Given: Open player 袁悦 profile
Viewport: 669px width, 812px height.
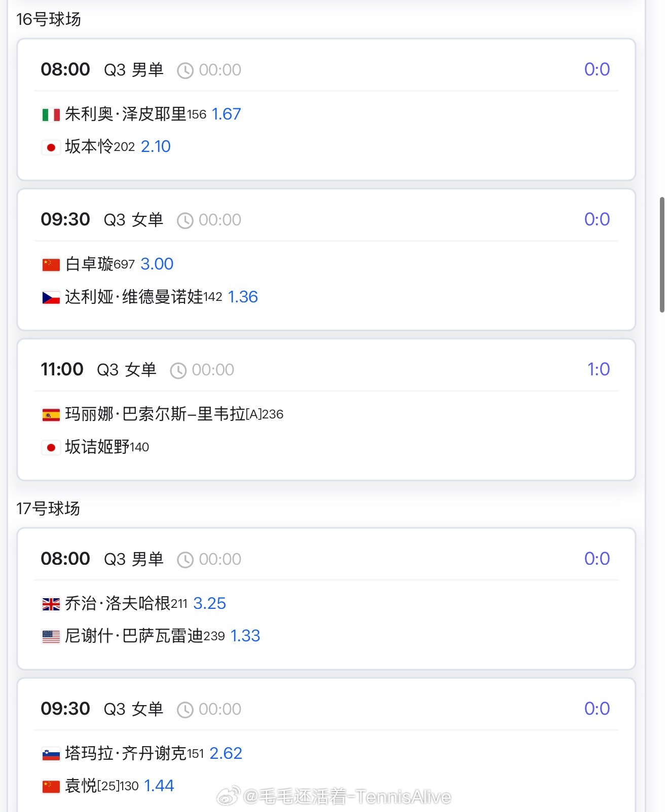Looking at the screenshot, I should [81, 786].
